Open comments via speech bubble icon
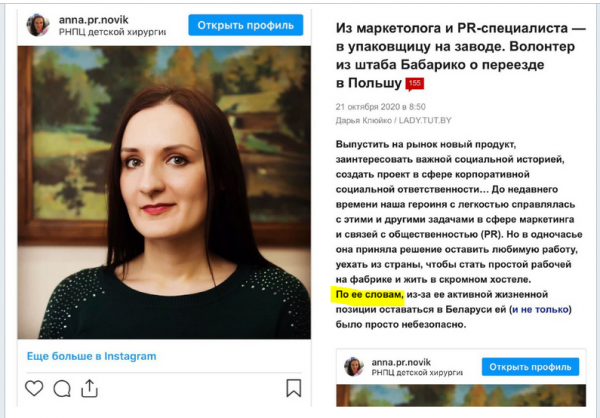 pos(62,389)
